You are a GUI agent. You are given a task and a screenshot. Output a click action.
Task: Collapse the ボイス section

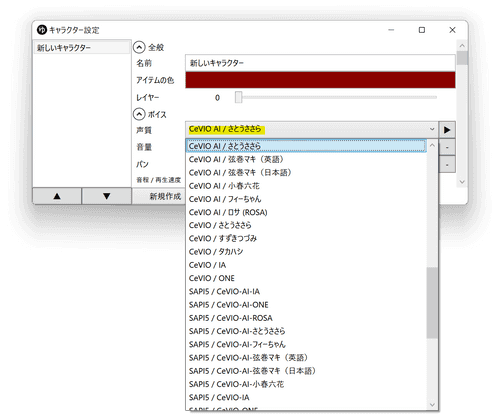(139, 114)
